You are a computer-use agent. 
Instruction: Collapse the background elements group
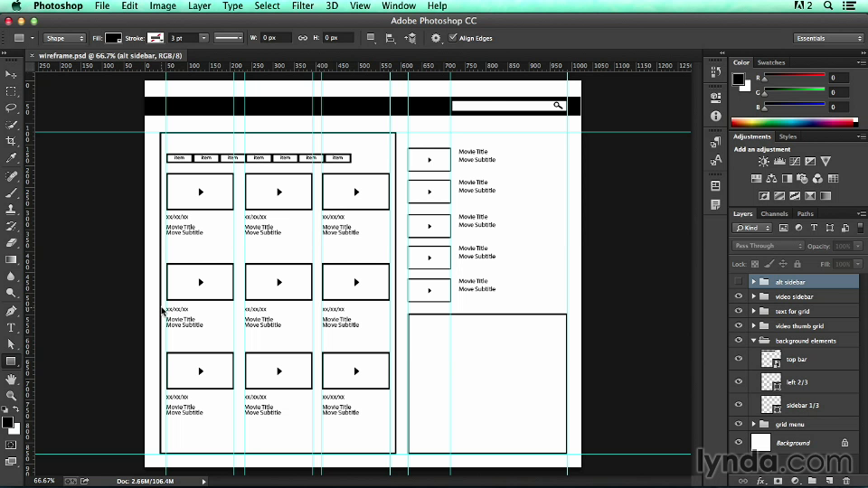coord(753,341)
